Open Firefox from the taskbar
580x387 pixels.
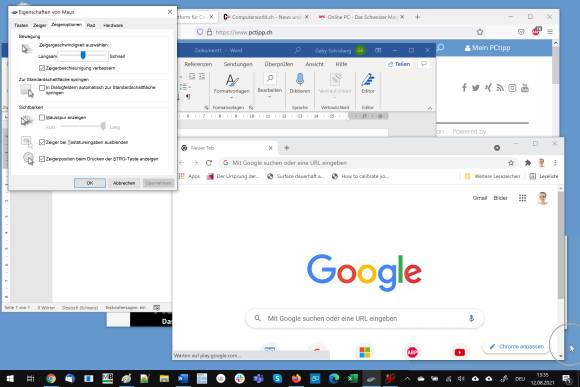click(x=296, y=378)
